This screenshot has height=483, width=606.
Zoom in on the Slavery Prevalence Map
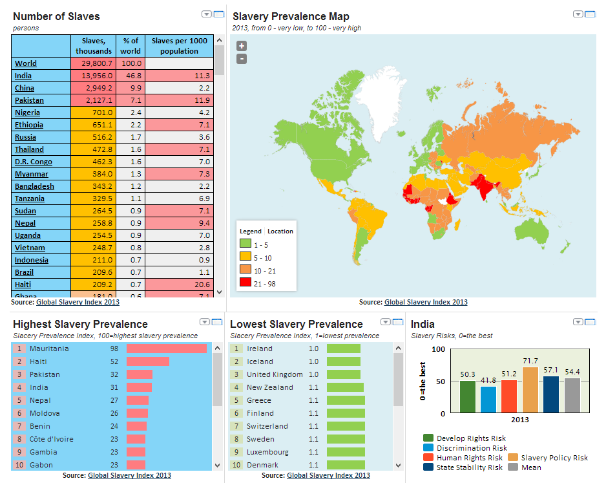[241, 46]
